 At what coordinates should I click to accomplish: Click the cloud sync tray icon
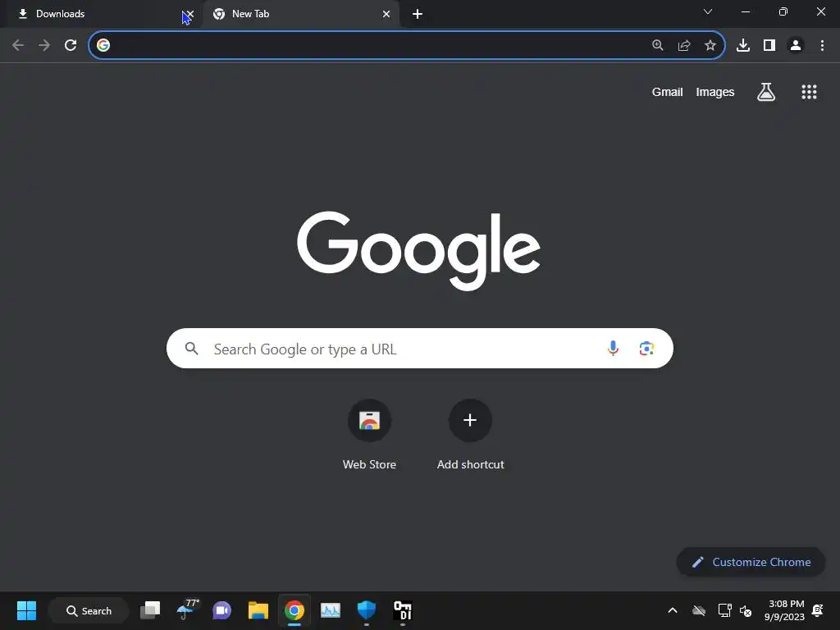[699, 610]
